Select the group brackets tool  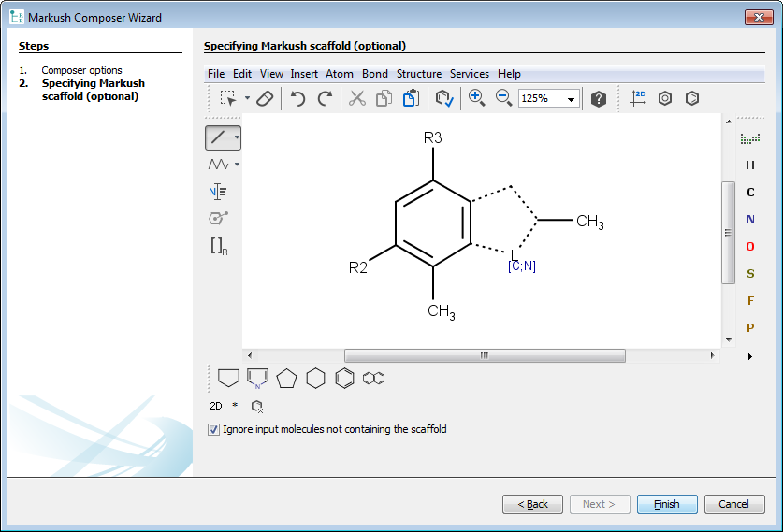click(219, 246)
